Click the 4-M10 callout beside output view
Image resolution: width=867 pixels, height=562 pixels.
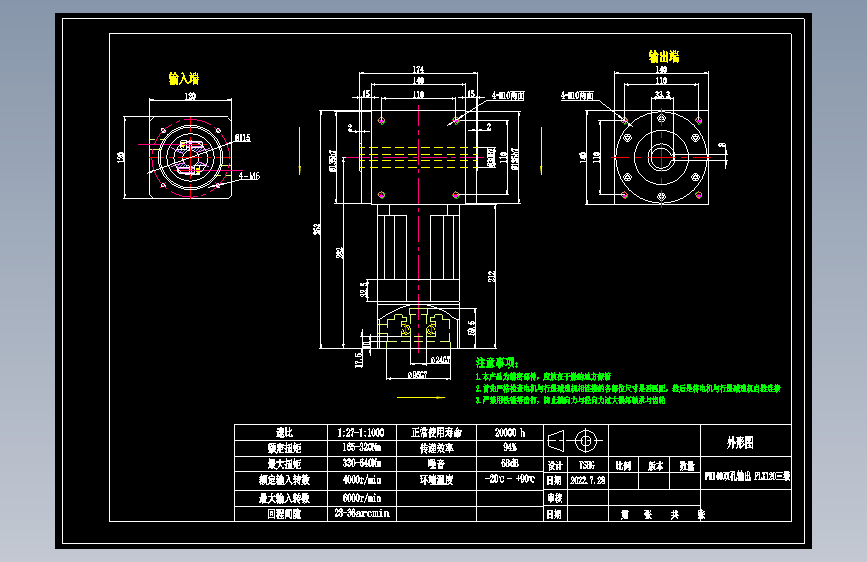point(577,96)
